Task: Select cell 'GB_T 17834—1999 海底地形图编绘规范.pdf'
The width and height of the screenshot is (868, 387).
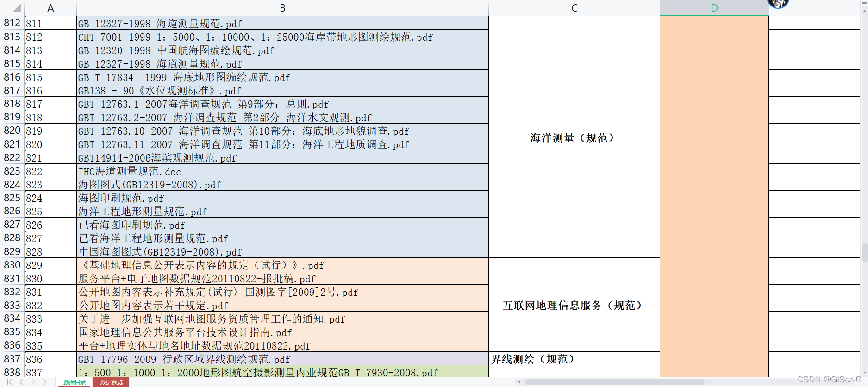Action: click(282, 77)
